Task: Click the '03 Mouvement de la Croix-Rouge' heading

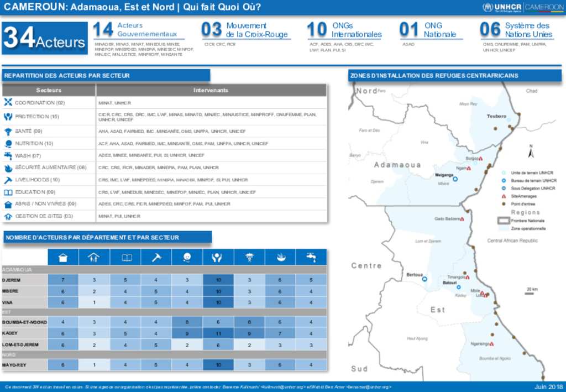Action: click(246, 30)
